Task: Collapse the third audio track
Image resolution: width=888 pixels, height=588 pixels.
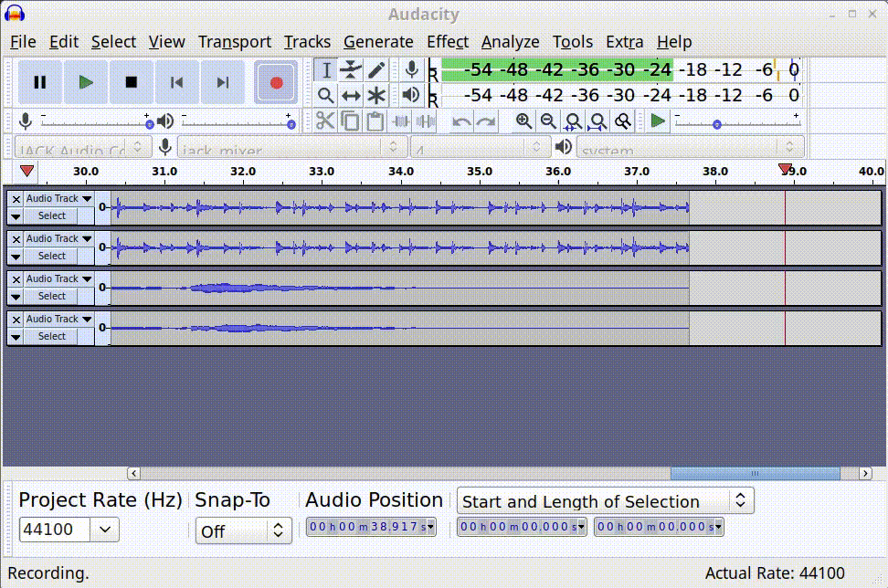Action: point(16,297)
